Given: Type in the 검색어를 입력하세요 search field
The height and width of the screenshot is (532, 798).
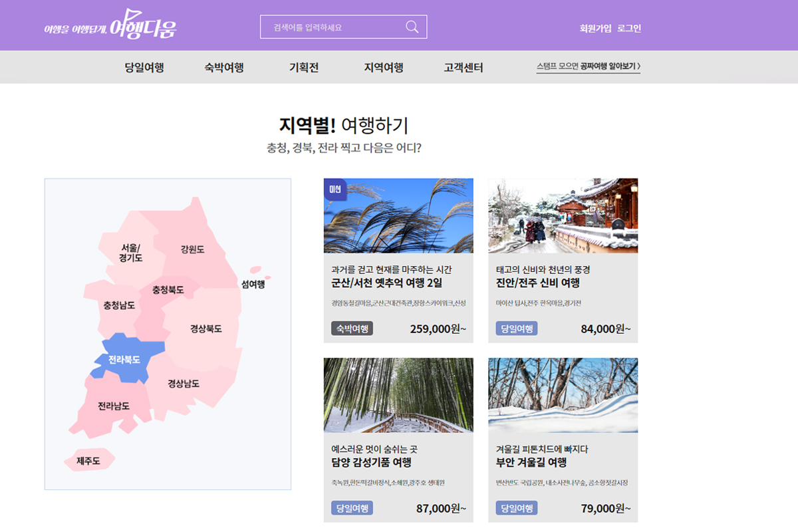Looking at the screenshot, I should pyautogui.click(x=329, y=27).
